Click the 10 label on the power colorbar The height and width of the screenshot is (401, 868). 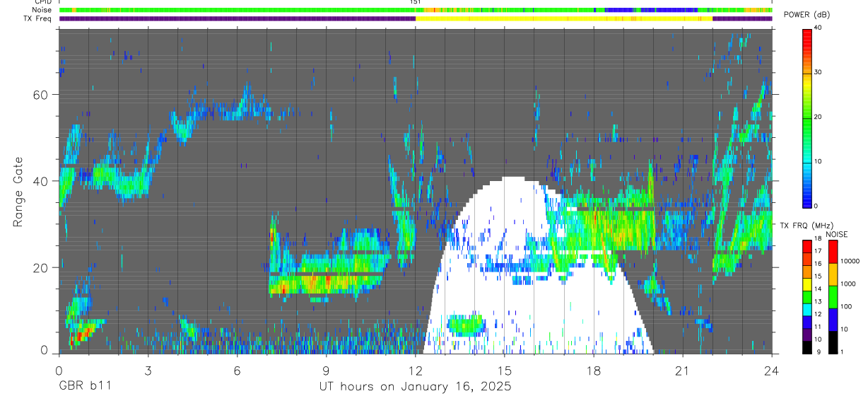pyautogui.click(x=818, y=161)
